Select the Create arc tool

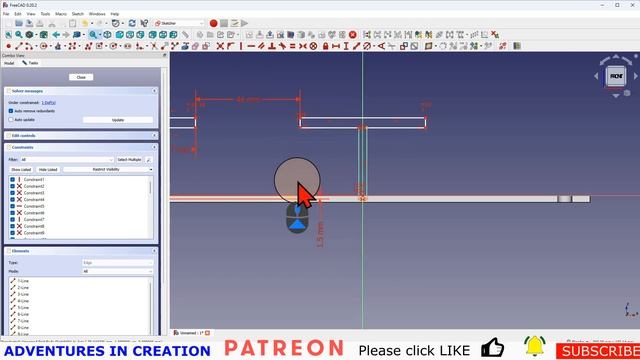(x=29, y=46)
